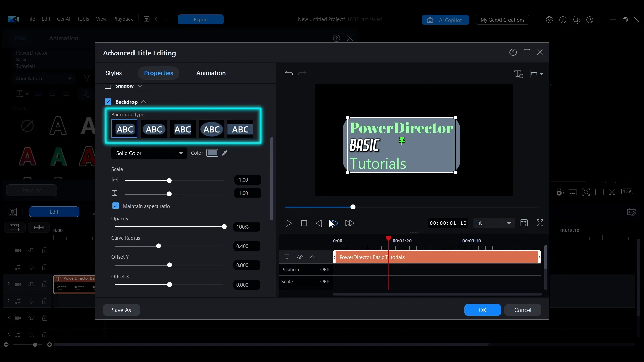Screen dimensions: 644x362
Task: Click the preview timecode field
Action: (x=448, y=223)
